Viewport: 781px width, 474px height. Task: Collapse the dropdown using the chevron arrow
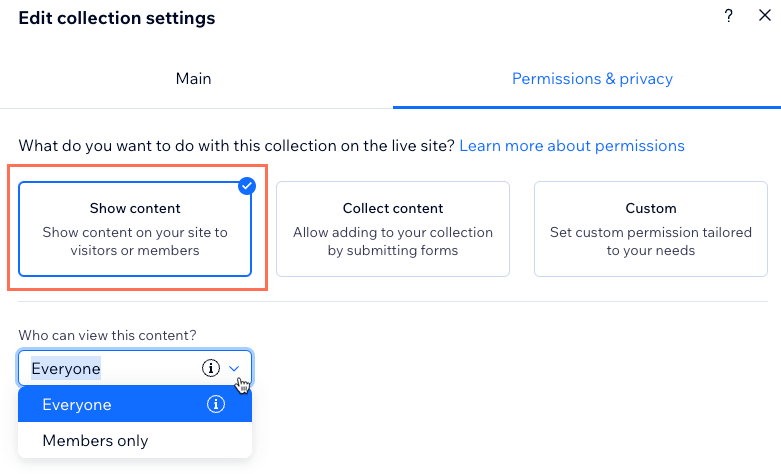(x=234, y=369)
